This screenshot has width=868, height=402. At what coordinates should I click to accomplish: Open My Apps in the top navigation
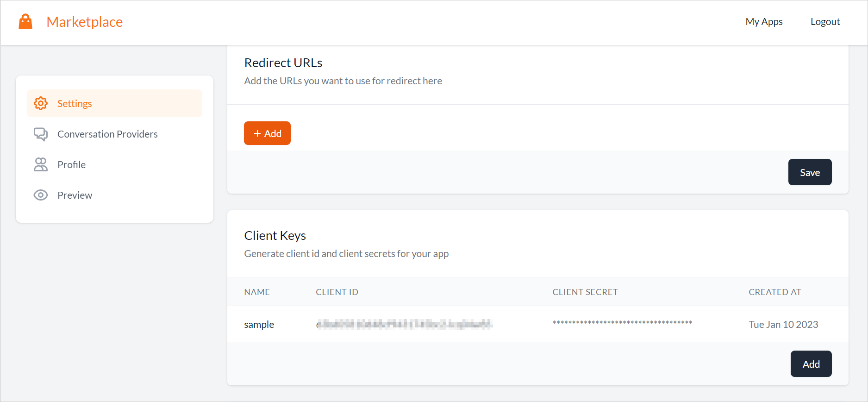click(764, 22)
